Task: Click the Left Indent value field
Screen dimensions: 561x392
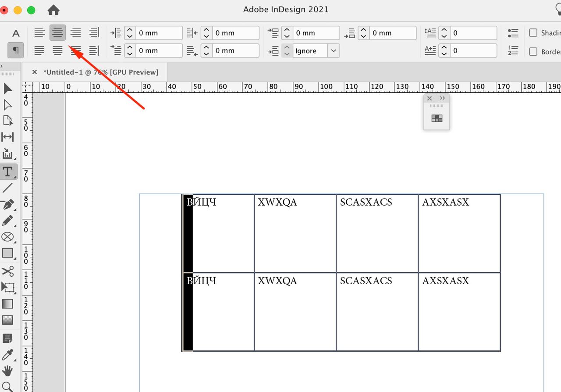Action: point(159,33)
